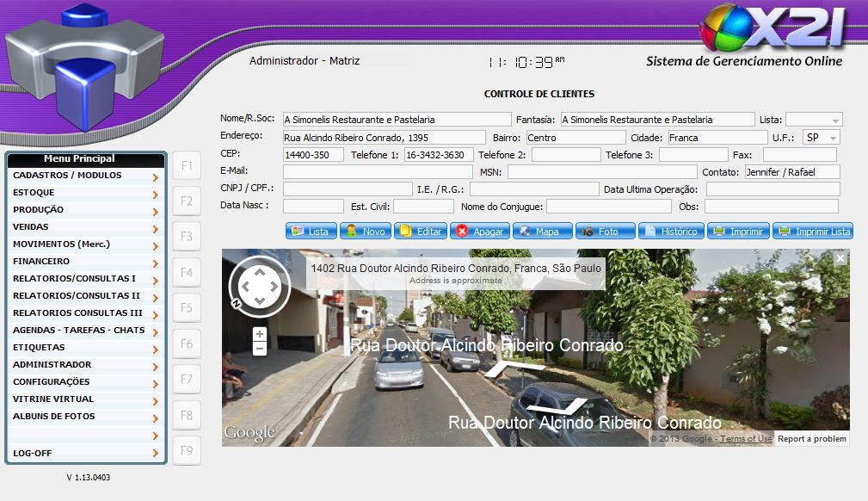Zoom out on the street view map

[260, 349]
